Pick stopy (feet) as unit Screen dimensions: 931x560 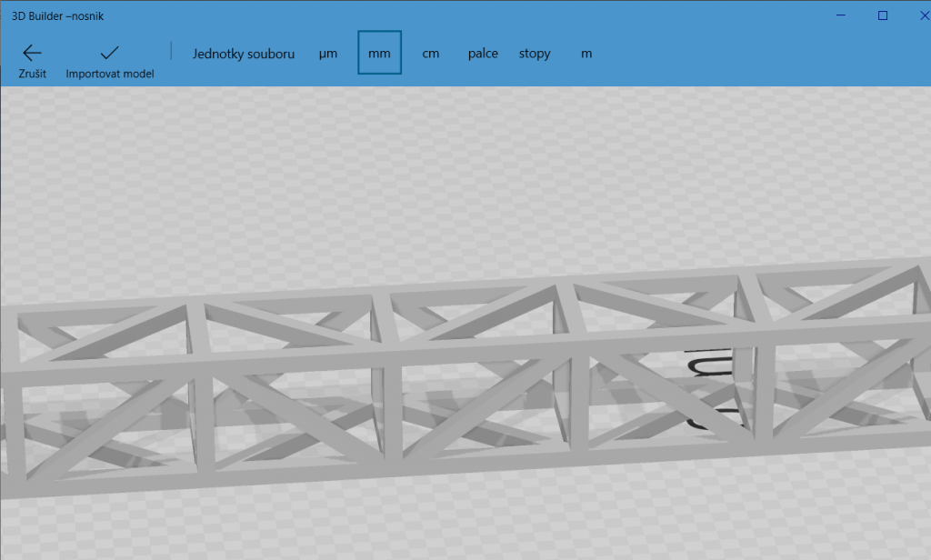[x=535, y=54]
